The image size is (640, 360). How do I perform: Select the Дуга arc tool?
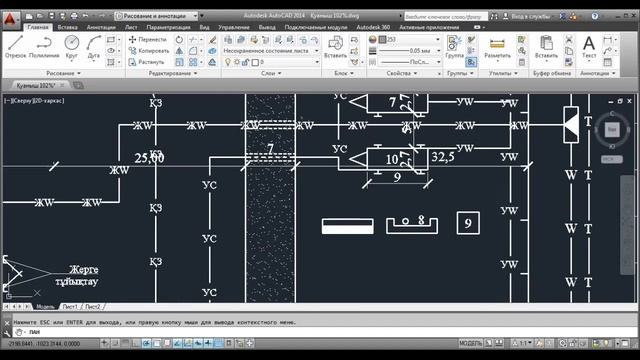click(x=93, y=47)
